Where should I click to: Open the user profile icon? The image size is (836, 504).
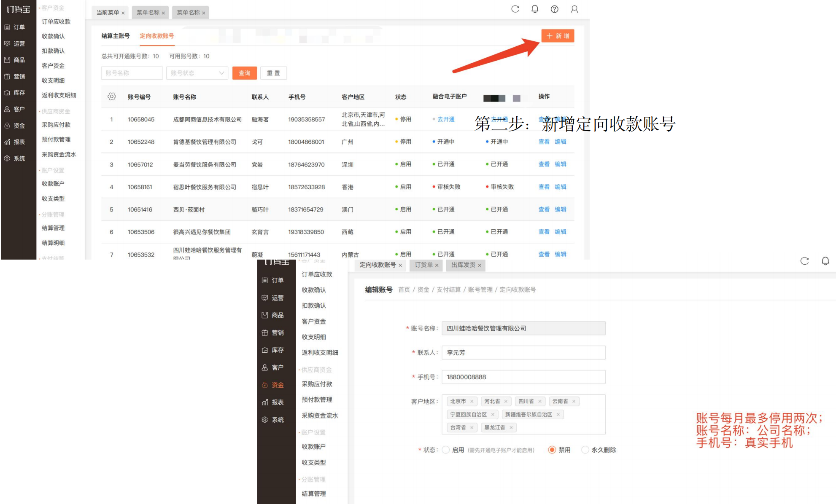(574, 9)
